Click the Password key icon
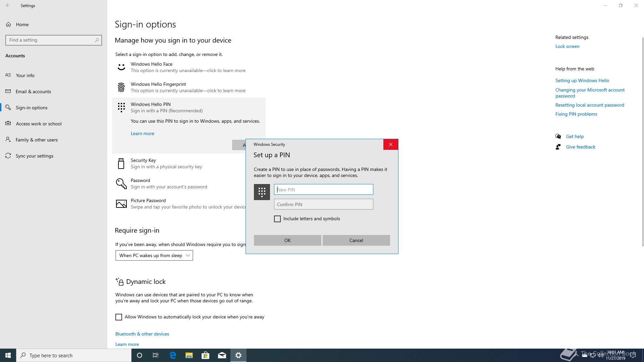 (121, 184)
